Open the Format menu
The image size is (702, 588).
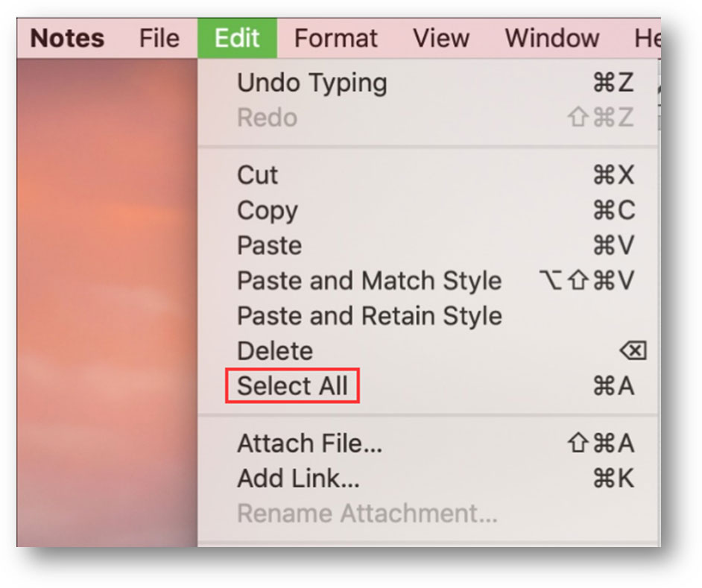tap(335, 38)
